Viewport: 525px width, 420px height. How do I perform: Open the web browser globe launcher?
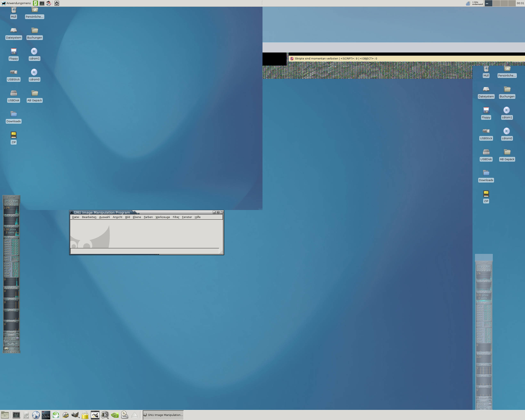tap(36, 415)
